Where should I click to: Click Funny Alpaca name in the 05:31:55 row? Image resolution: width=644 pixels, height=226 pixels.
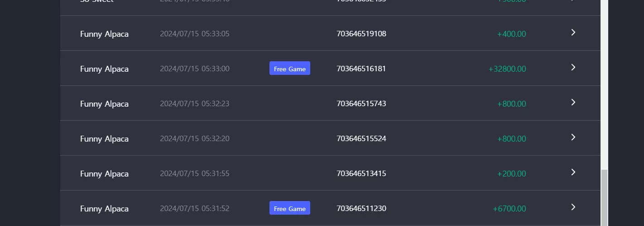pos(104,174)
